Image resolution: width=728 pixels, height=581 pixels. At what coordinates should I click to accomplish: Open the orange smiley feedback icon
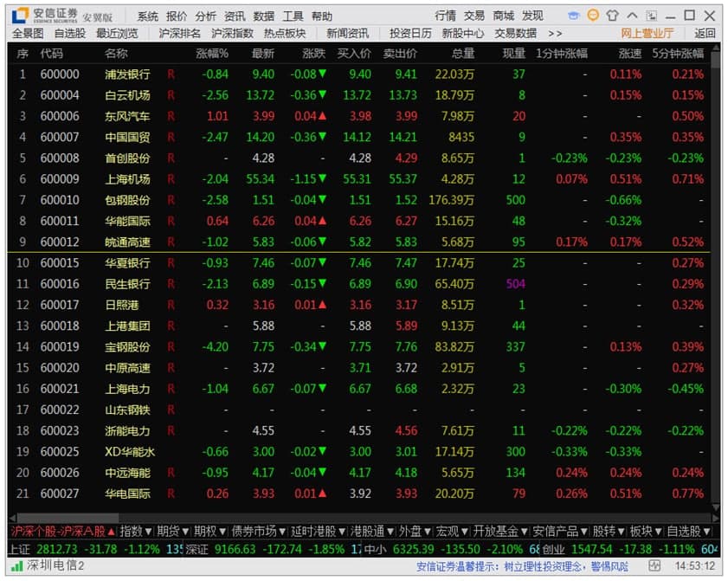(593, 16)
